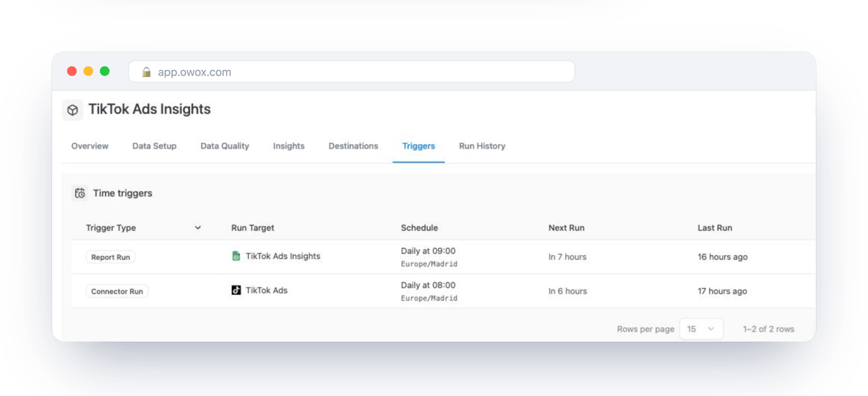Click the TikTok Ads Insights cube icon
The width and height of the screenshot is (868, 396).
pos(72,110)
